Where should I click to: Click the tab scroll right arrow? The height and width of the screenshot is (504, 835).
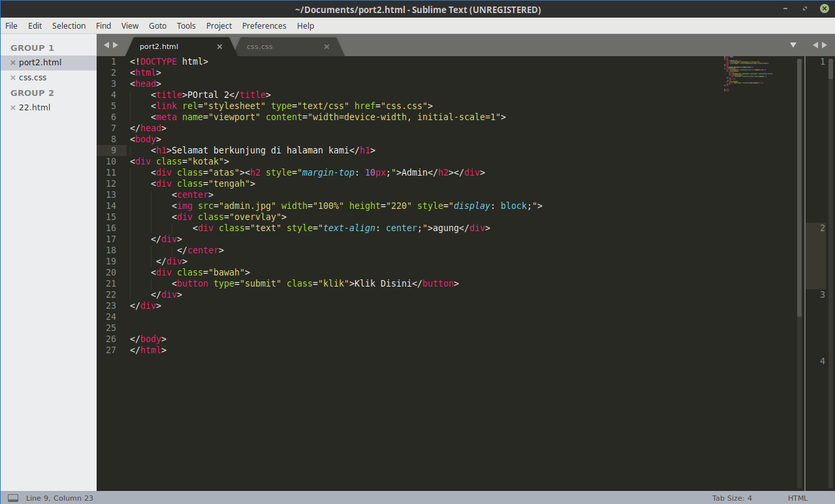tap(116, 45)
